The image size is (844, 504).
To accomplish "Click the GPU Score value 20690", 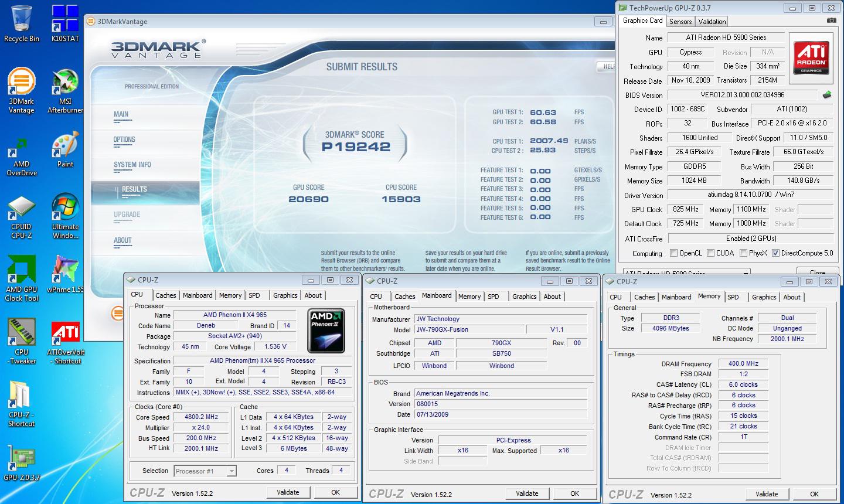I will tap(308, 199).
